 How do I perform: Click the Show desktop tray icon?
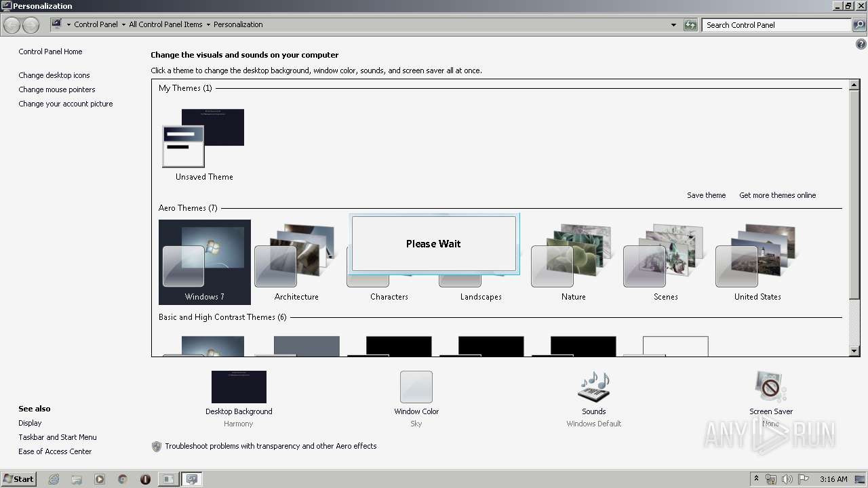click(860, 479)
